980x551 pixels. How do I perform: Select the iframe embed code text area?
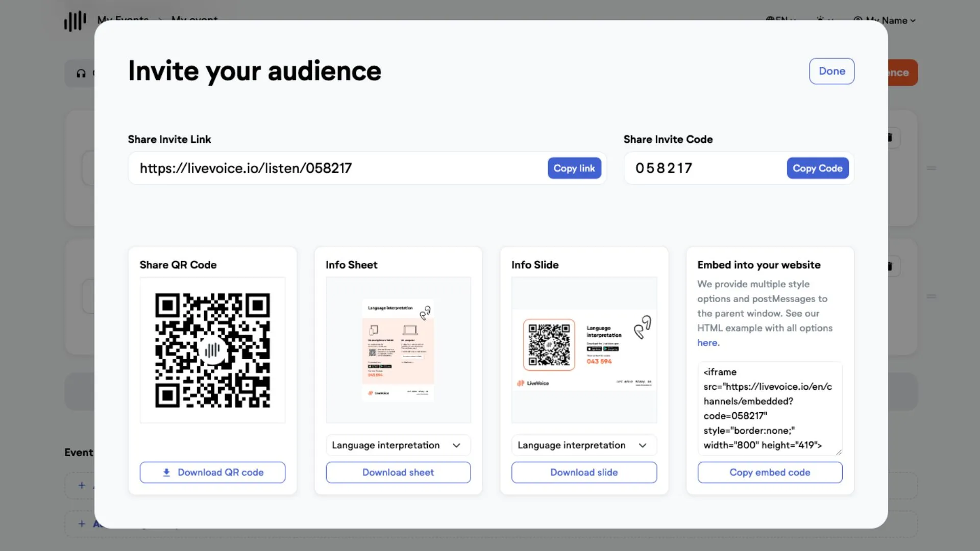point(770,408)
